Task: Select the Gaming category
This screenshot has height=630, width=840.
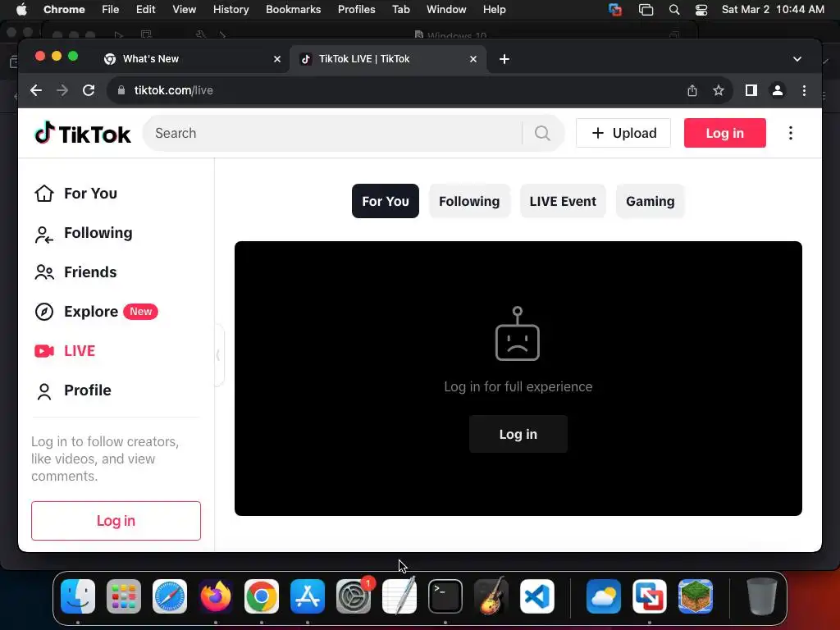Action: click(650, 201)
